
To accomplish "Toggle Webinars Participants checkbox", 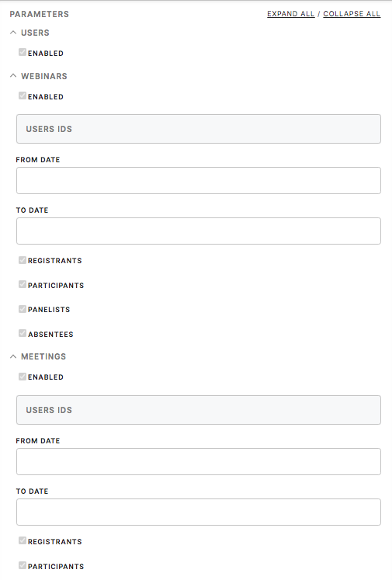I will click(23, 284).
